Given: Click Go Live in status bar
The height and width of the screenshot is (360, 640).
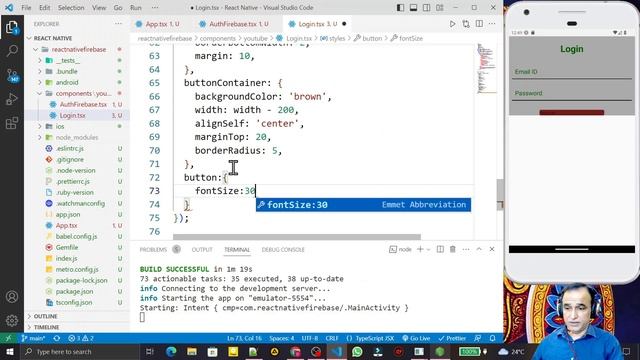Looking at the screenshot, I should [x=416, y=338].
